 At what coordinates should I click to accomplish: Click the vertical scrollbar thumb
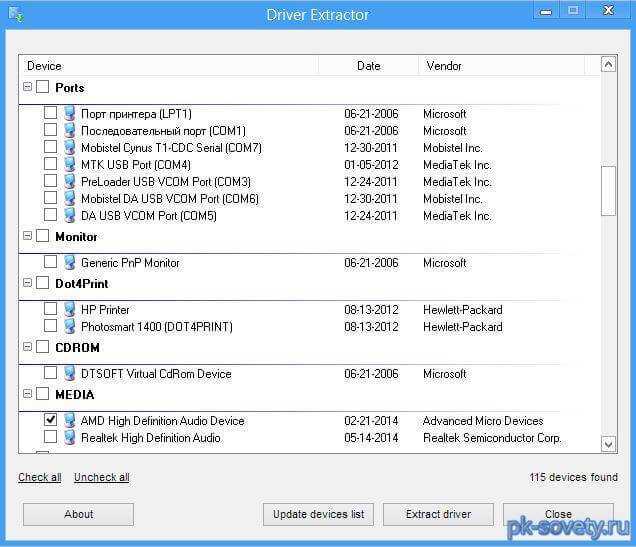click(608, 191)
